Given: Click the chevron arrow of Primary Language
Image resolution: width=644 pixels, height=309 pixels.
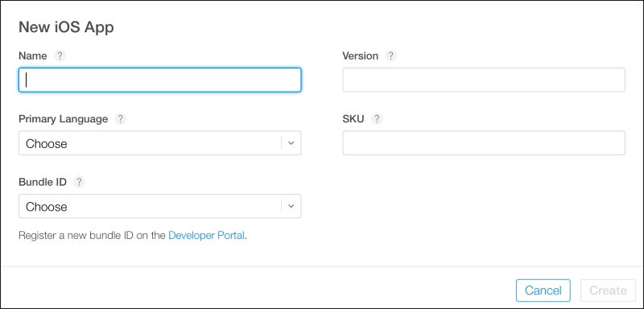Looking at the screenshot, I should [291, 143].
